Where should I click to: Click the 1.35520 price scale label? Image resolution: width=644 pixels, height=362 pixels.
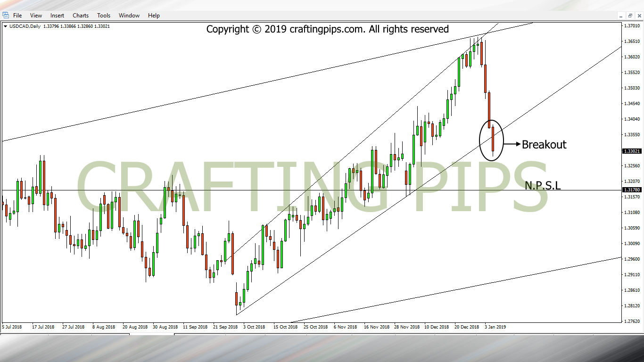[x=631, y=73]
